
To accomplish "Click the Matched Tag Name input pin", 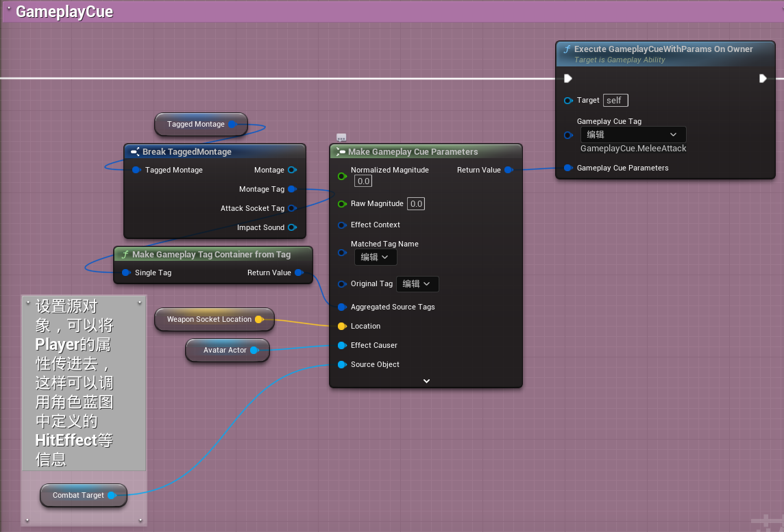I will [x=342, y=253].
